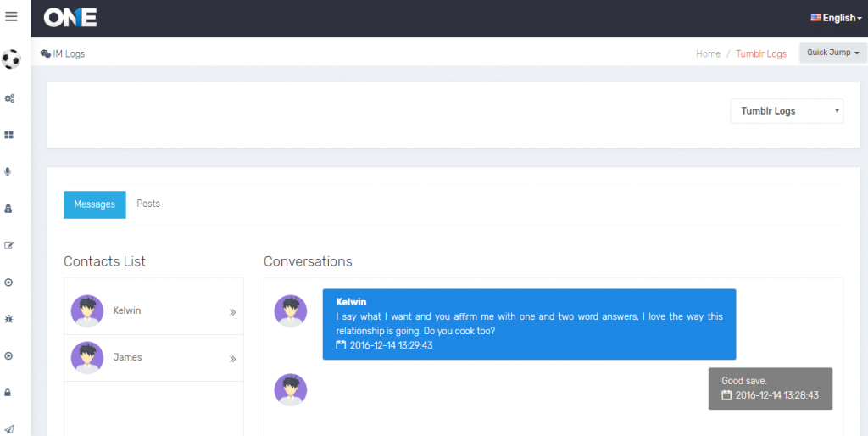Click the Home breadcrumb link
This screenshot has height=436, width=868.
(x=708, y=53)
